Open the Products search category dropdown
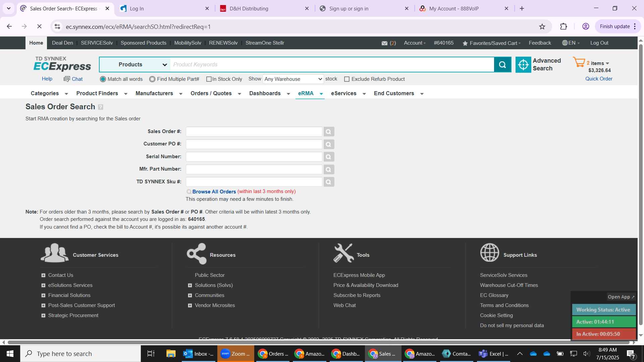The image size is (644, 362). click(x=135, y=65)
